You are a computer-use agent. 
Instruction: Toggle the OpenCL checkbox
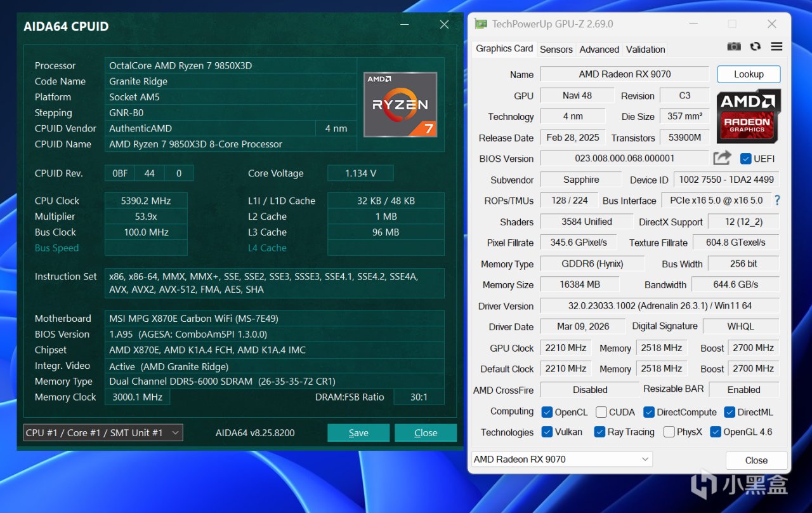tap(547, 412)
